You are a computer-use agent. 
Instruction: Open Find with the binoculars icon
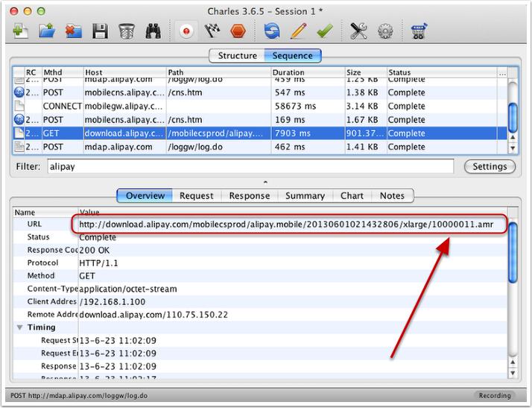click(x=154, y=31)
